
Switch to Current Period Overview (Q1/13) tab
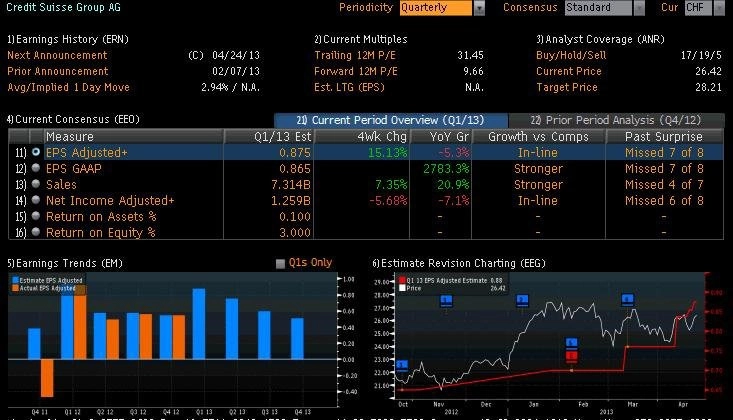(391, 120)
